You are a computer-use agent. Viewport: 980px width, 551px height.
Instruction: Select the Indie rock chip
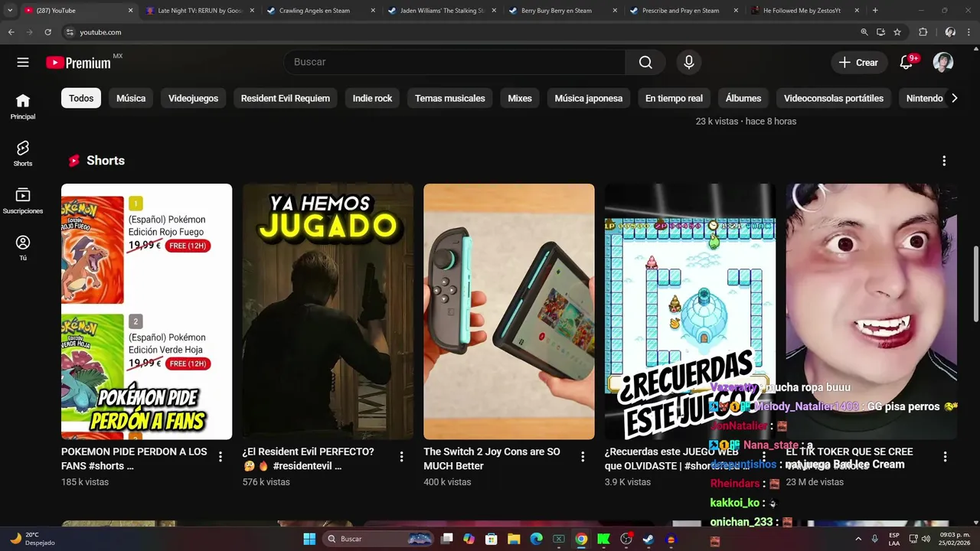click(372, 98)
